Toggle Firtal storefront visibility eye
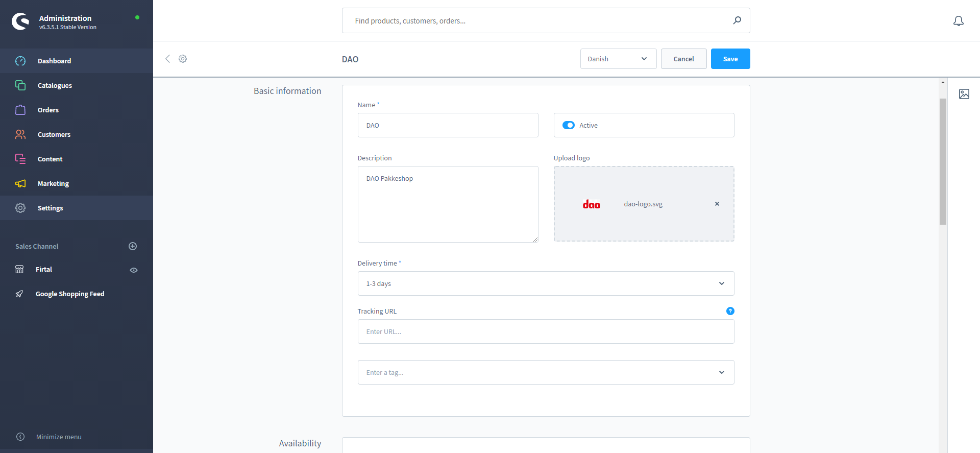The image size is (980, 453). point(134,270)
